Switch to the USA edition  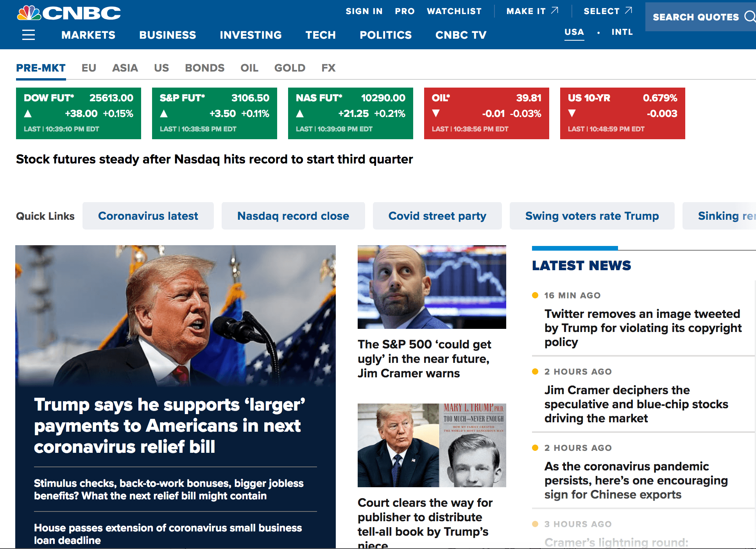tap(574, 32)
